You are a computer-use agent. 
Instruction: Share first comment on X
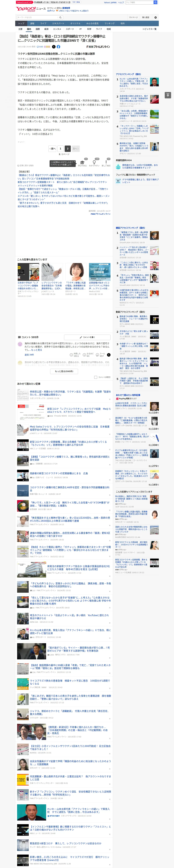click(x=109, y=355)
